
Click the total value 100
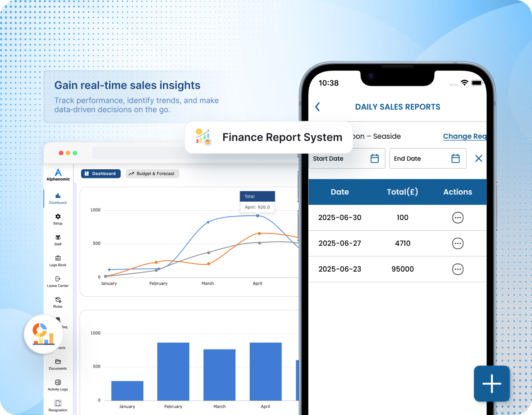[402, 218]
